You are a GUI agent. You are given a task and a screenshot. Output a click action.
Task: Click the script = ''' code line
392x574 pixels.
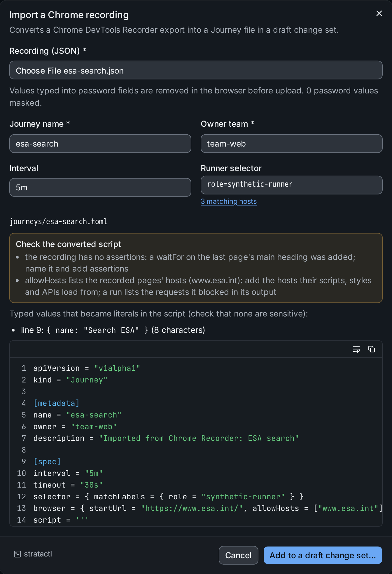(61, 520)
